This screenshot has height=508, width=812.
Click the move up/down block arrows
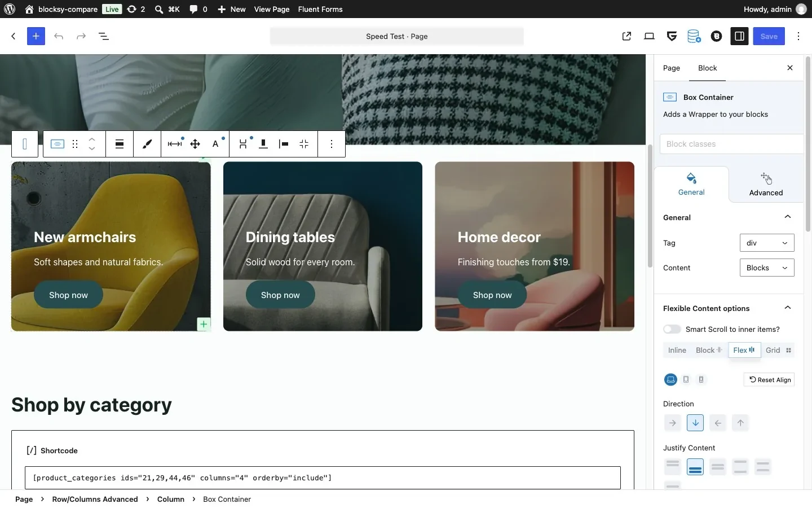tap(92, 144)
